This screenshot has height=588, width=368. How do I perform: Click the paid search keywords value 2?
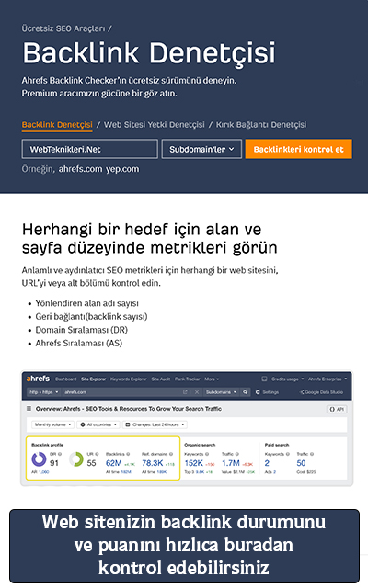pyautogui.click(x=267, y=463)
